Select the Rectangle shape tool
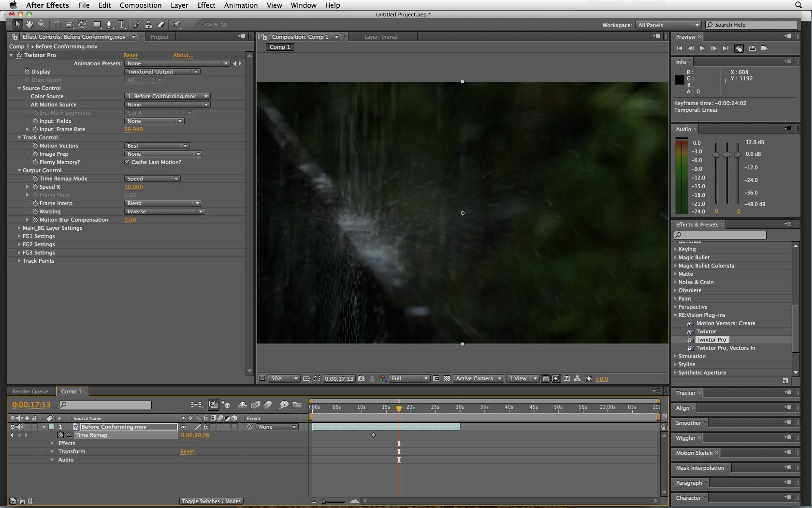Viewport: 812px width, 508px height. point(97,24)
